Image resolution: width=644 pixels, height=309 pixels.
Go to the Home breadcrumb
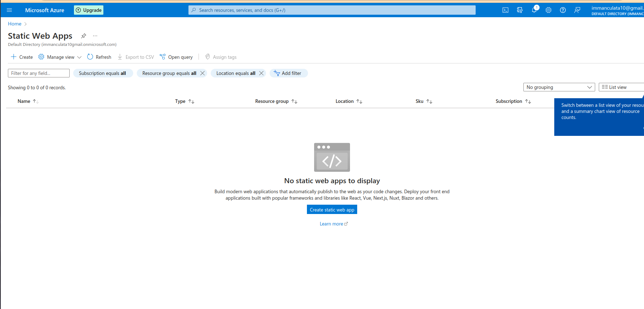click(15, 24)
